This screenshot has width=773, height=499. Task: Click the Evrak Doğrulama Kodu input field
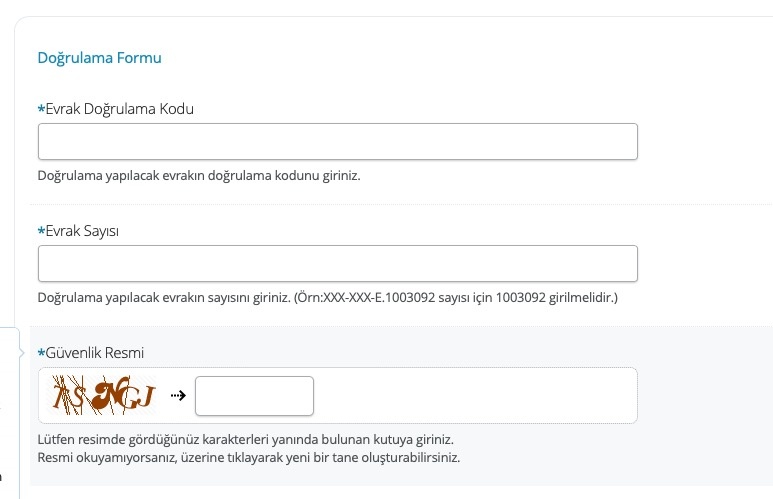coord(337,142)
